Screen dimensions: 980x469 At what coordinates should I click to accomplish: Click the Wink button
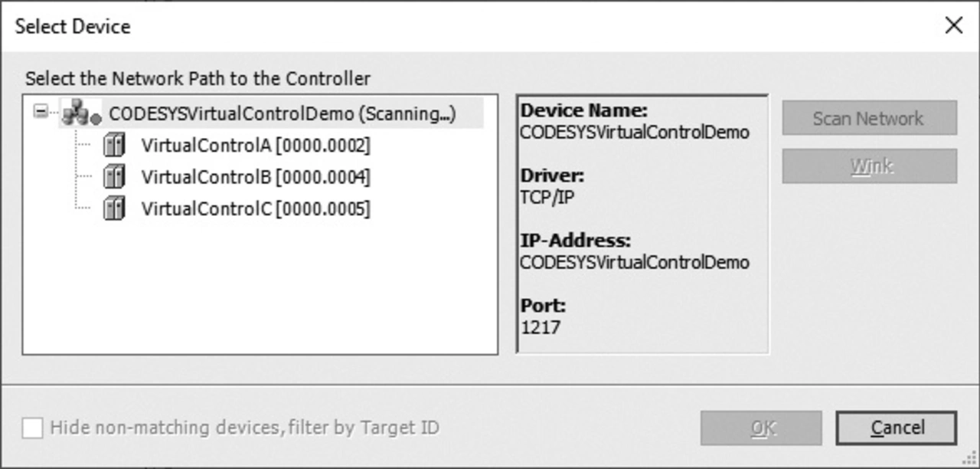[869, 166]
